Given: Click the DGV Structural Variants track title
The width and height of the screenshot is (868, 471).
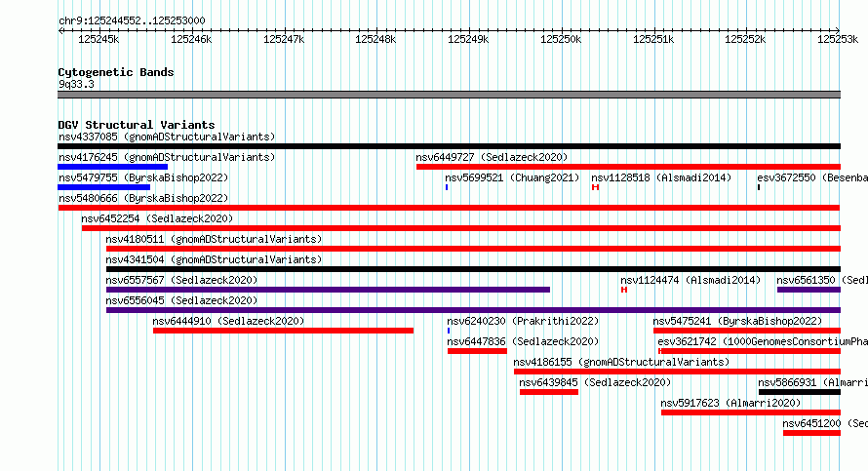Looking at the screenshot, I should point(137,125).
